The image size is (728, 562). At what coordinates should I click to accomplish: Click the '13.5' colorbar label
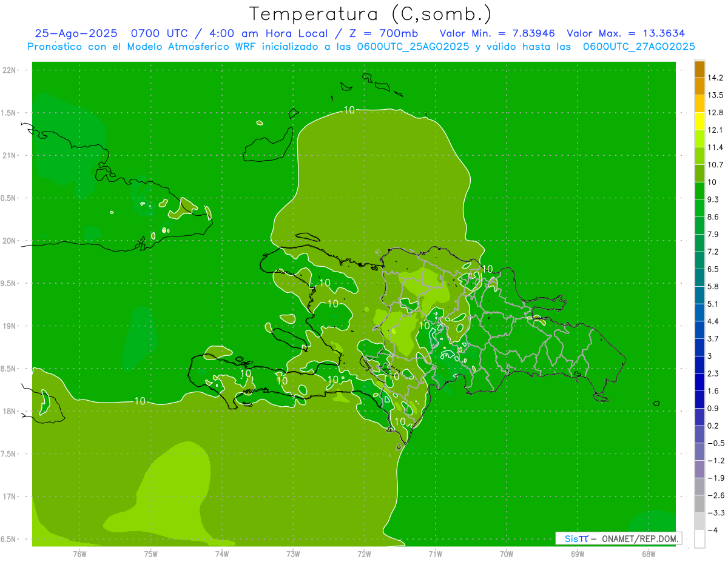tap(715, 95)
